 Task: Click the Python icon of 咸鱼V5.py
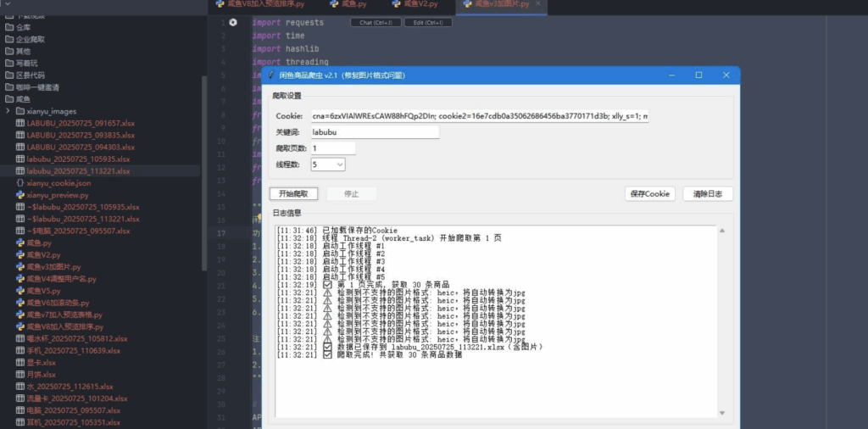(20, 290)
